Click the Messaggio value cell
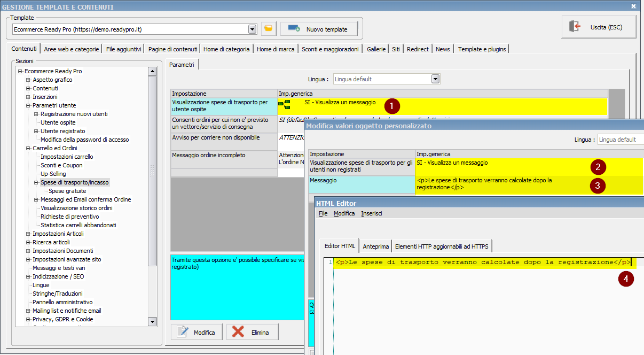 point(502,184)
